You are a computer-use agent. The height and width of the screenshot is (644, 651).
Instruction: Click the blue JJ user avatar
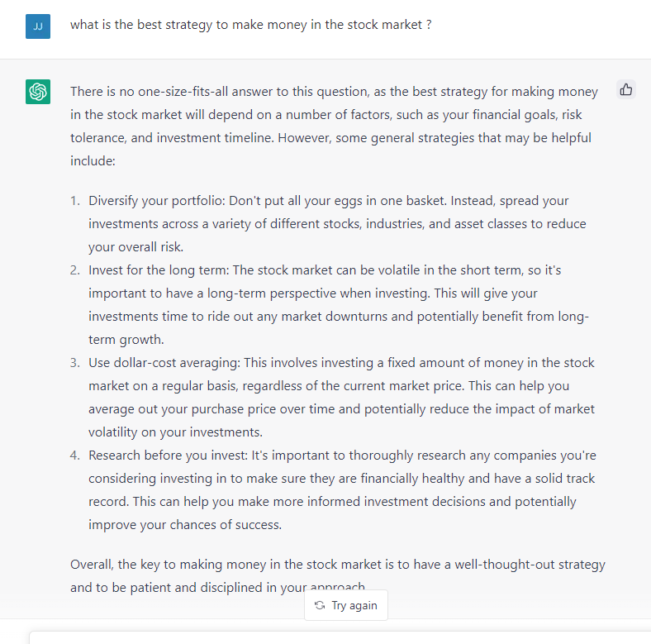pyautogui.click(x=38, y=26)
